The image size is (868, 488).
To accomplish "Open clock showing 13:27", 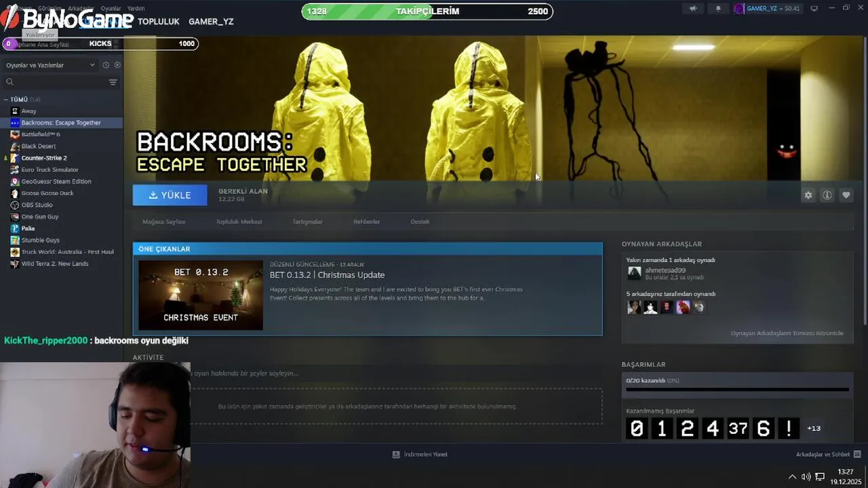I will (845, 472).
